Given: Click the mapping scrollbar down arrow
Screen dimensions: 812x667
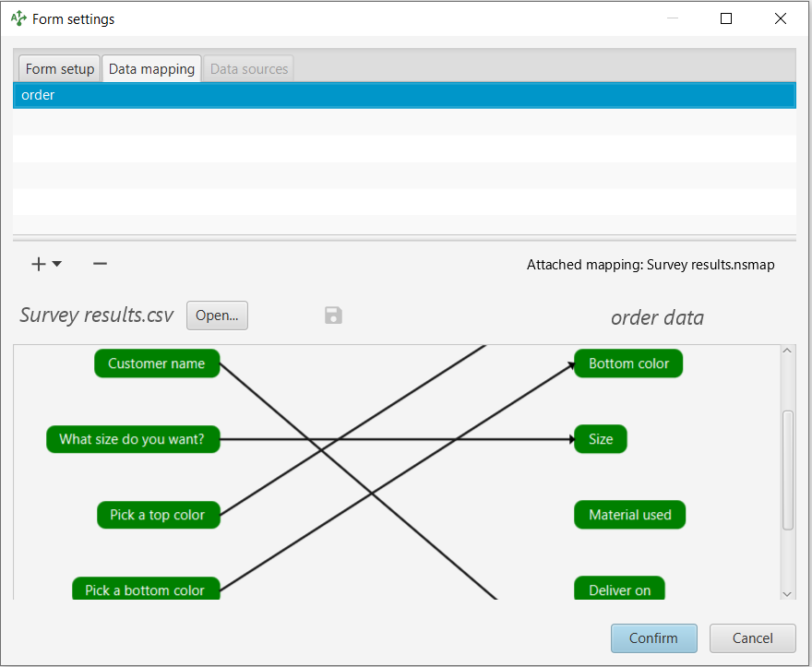Looking at the screenshot, I should [787, 594].
